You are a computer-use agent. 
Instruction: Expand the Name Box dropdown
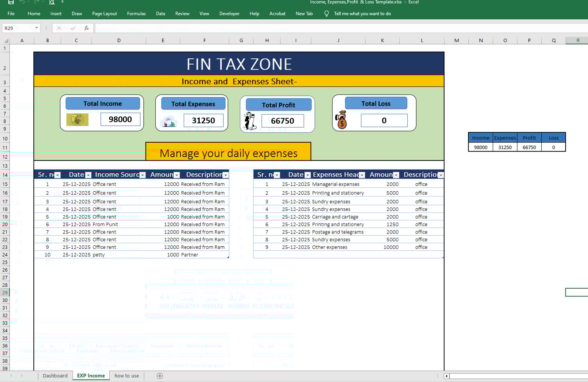click(36, 28)
